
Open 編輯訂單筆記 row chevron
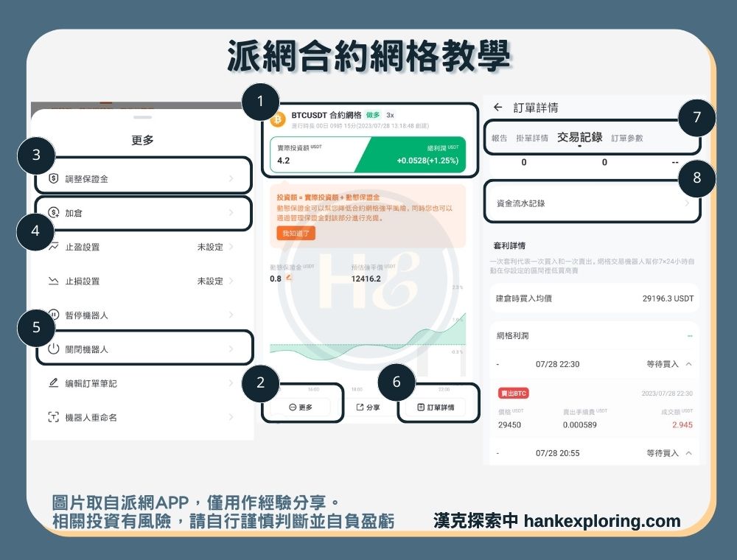[x=231, y=383]
